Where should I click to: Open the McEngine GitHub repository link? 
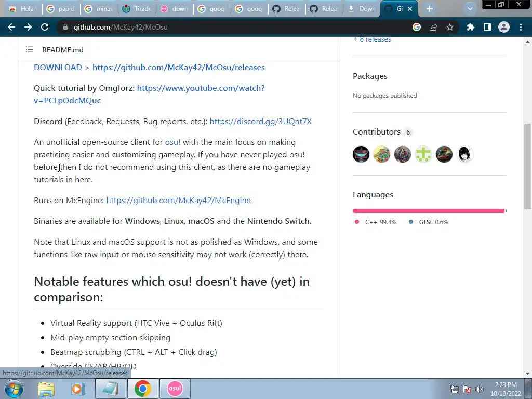click(x=179, y=201)
